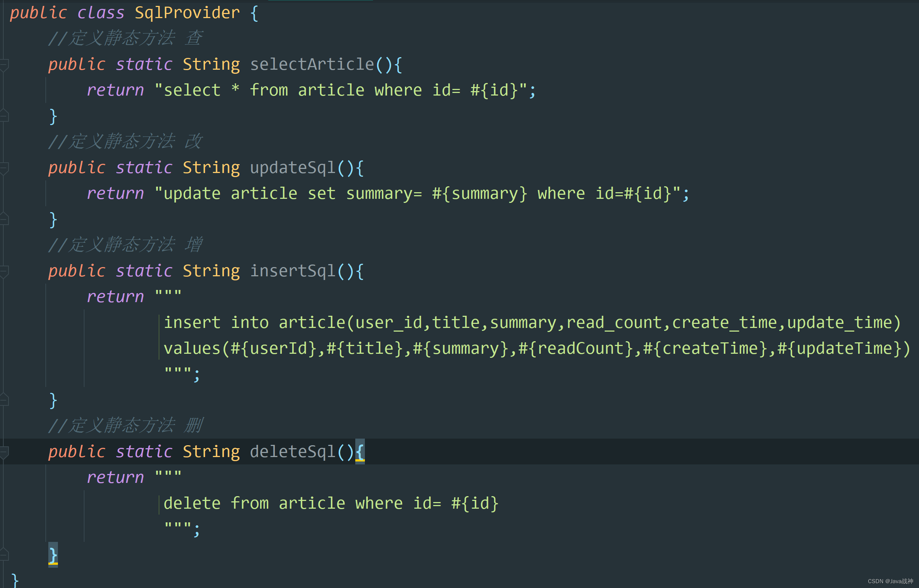This screenshot has height=588, width=919.
Task: Click the end-fold marker closing deleteSql
Action: [4, 555]
